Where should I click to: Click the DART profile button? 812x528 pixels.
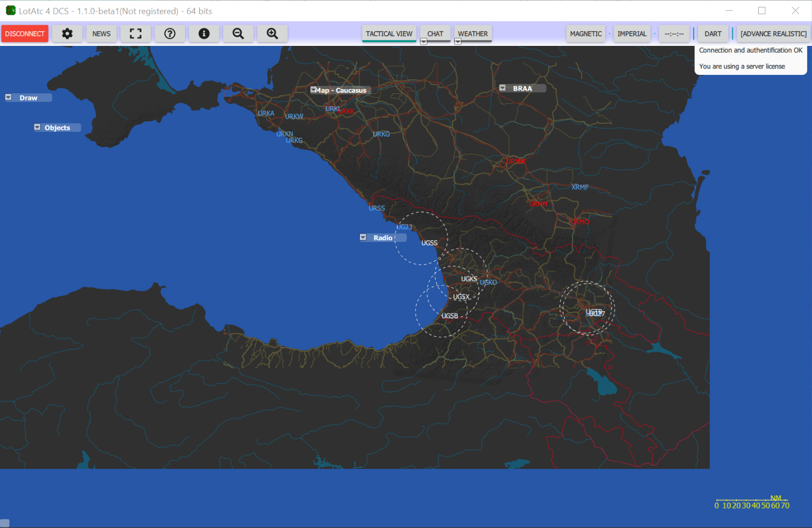pyautogui.click(x=713, y=34)
